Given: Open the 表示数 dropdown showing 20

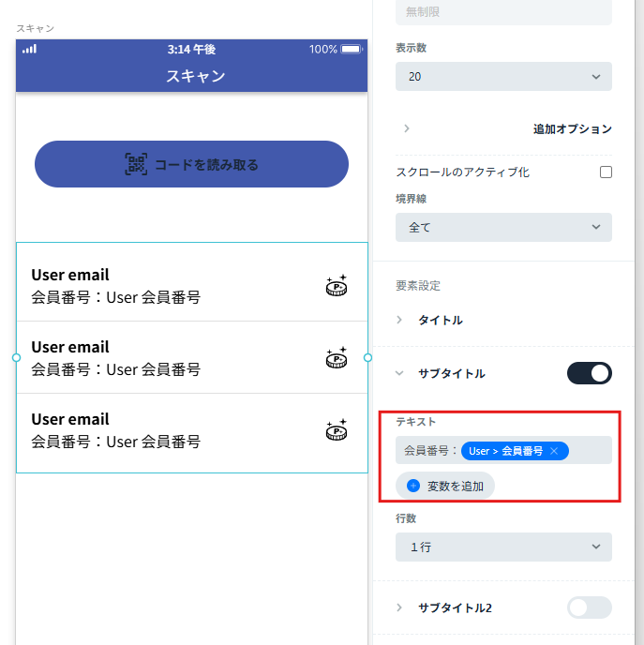Looking at the screenshot, I should pyautogui.click(x=503, y=77).
